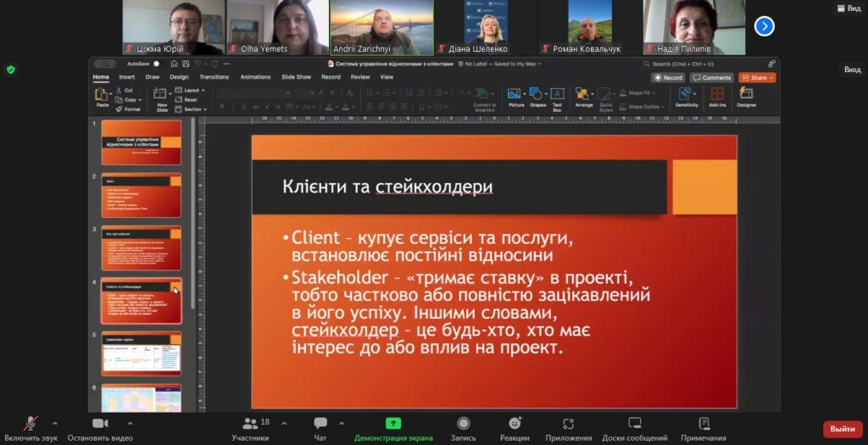Screen dimensions: 868x445
Task: Click the PowerPoint Record button
Action: pyautogui.click(x=668, y=77)
